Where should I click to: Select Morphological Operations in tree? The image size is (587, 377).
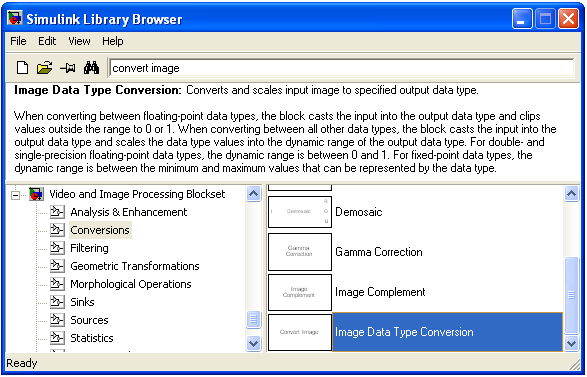131,284
